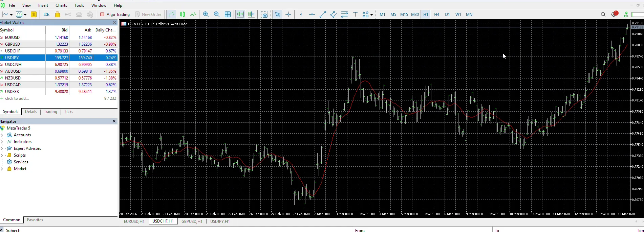This screenshot has width=644, height=232.
Task: Toggle the Market Watch dollar icon
Action: (x=34, y=15)
